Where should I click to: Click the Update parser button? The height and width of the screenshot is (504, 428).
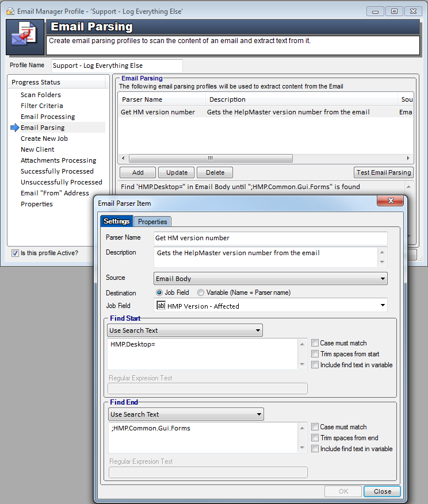[177, 172]
